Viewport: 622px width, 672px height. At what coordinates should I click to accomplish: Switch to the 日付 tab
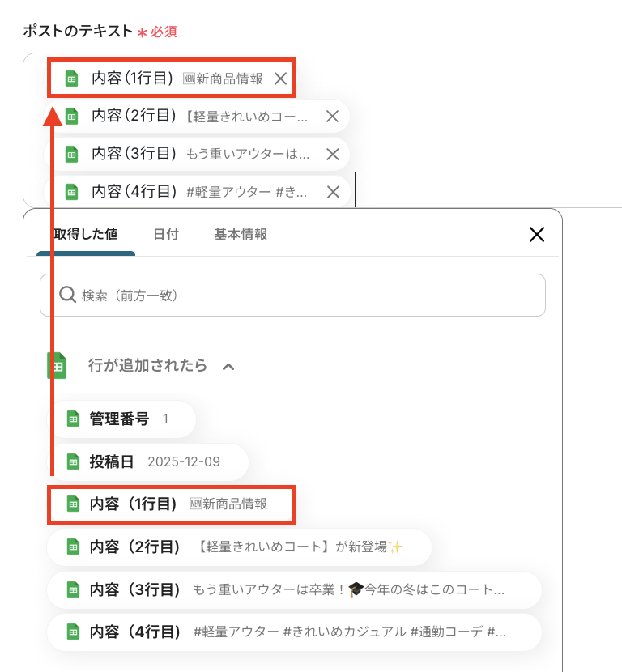tap(166, 234)
